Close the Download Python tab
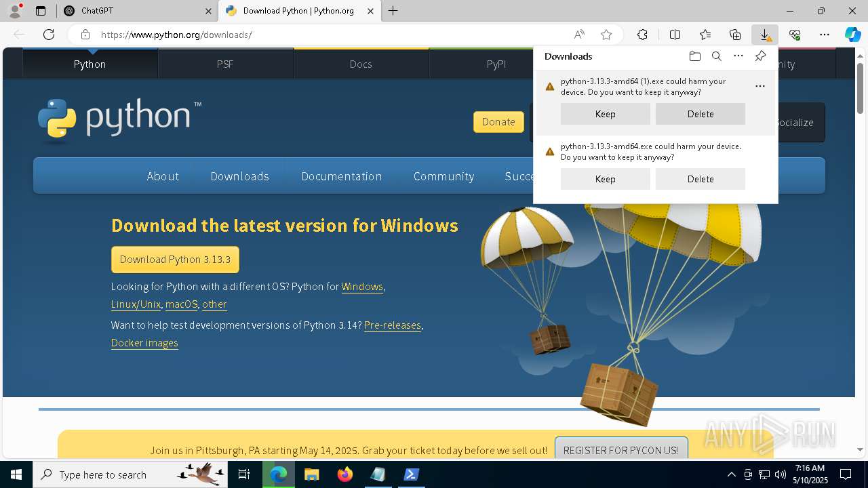868x488 pixels. coord(370,11)
